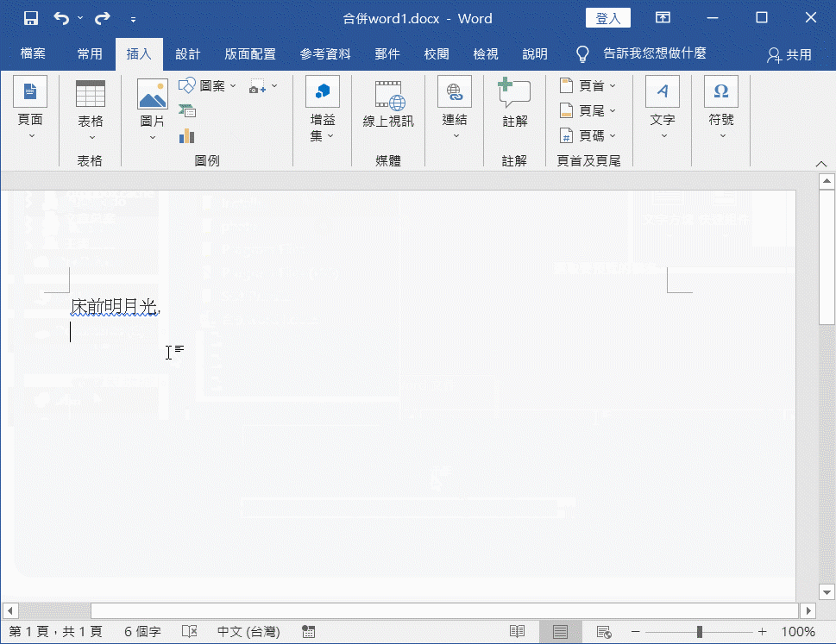836x644 pixels.
Task: Click the spell check icon in status bar
Action: pyautogui.click(x=190, y=632)
